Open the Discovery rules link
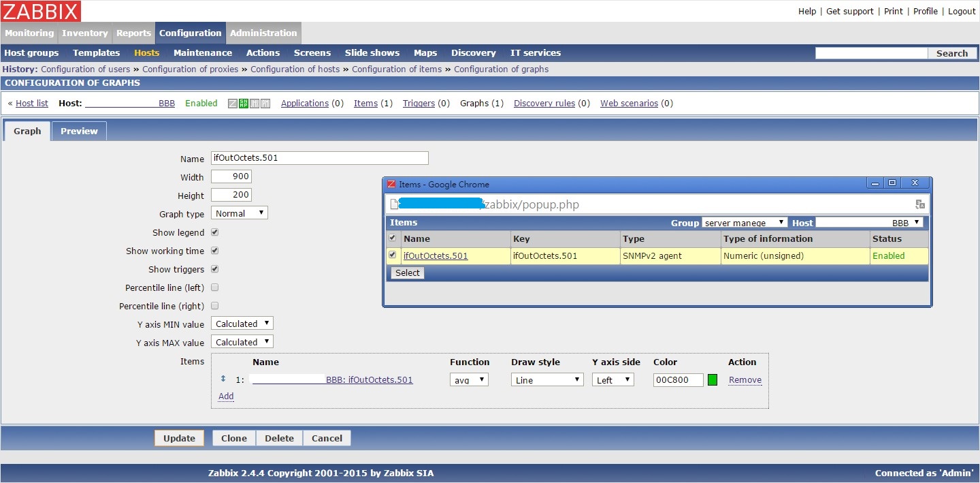 click(x=544, y=104)
